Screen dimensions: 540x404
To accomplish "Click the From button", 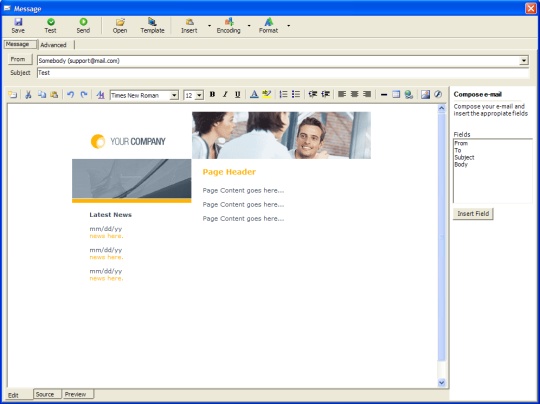I will pyautogui.click(x=18, y=59).
